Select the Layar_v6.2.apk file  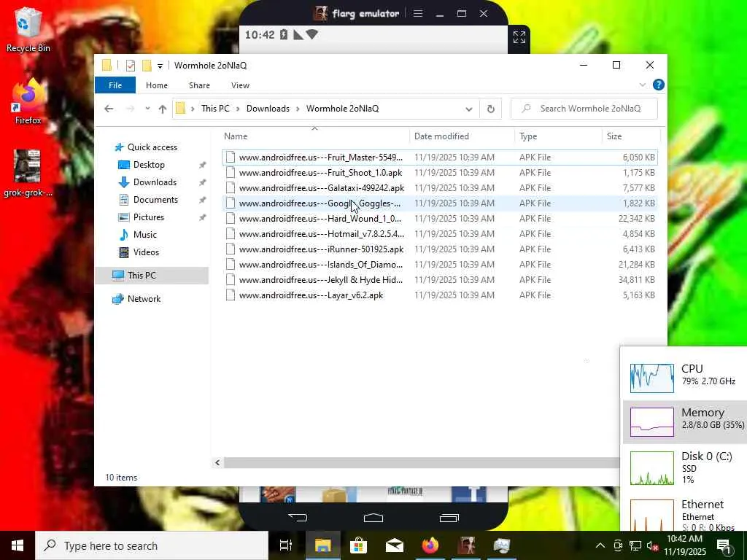pyautogui.click(x=439, y=295)
